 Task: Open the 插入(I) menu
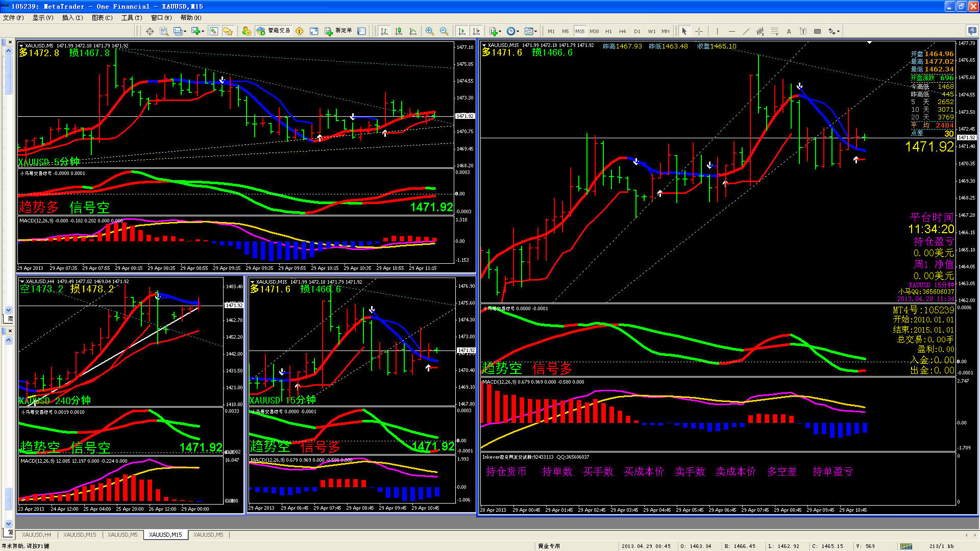[x=72, y=17]
